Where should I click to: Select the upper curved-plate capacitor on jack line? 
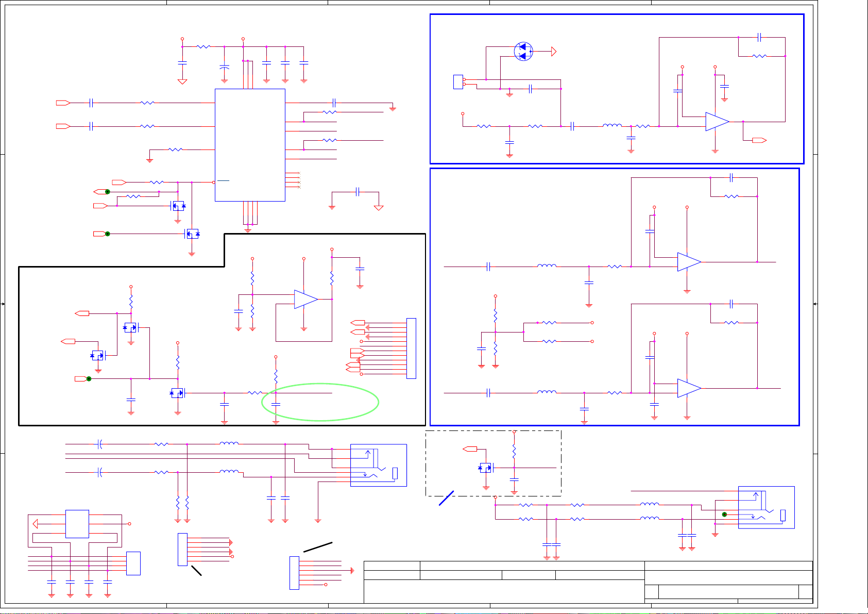(100, 444)
